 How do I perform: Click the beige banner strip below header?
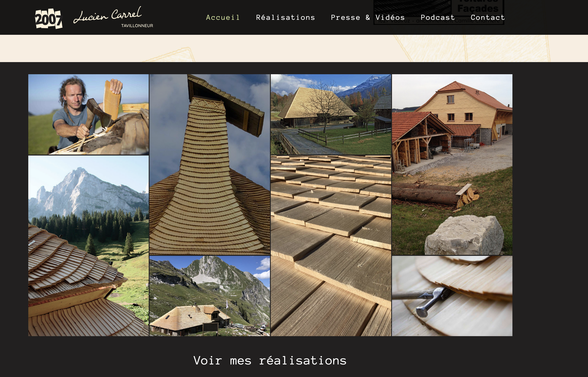(x=294, y=48)
